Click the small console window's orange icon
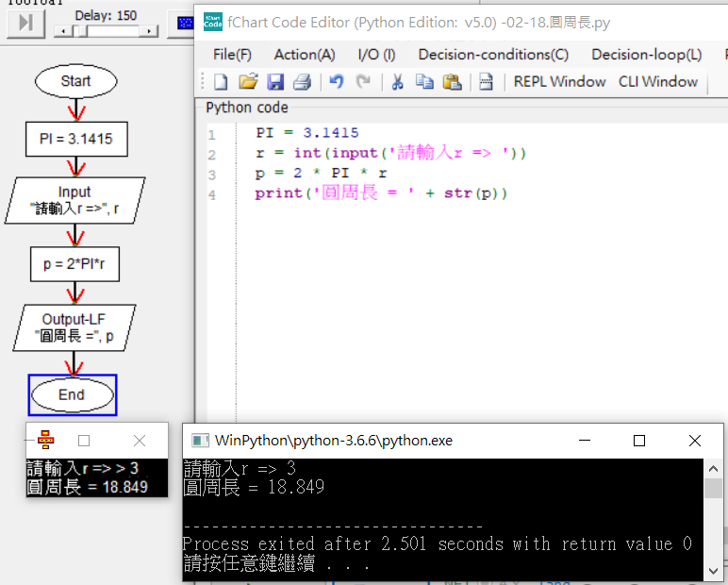The height and width of the screenshot is (585, 728). tap(45, 440)
